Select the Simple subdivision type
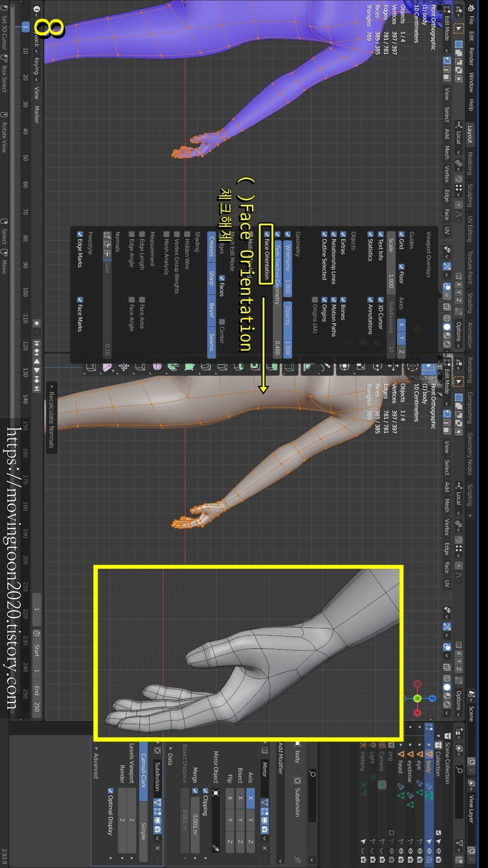 143,831
